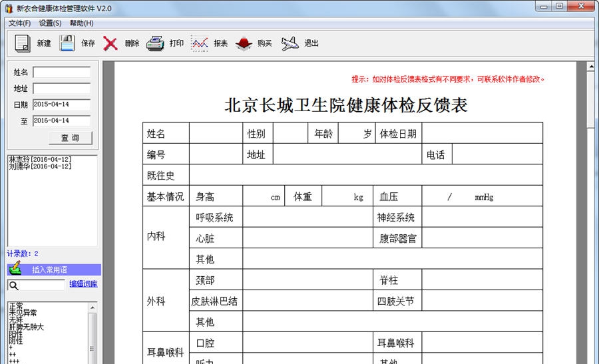This screenshot has height=364, width=599.
Task: Open the 文件(F) menu
Action: click(x=20, y=23)
